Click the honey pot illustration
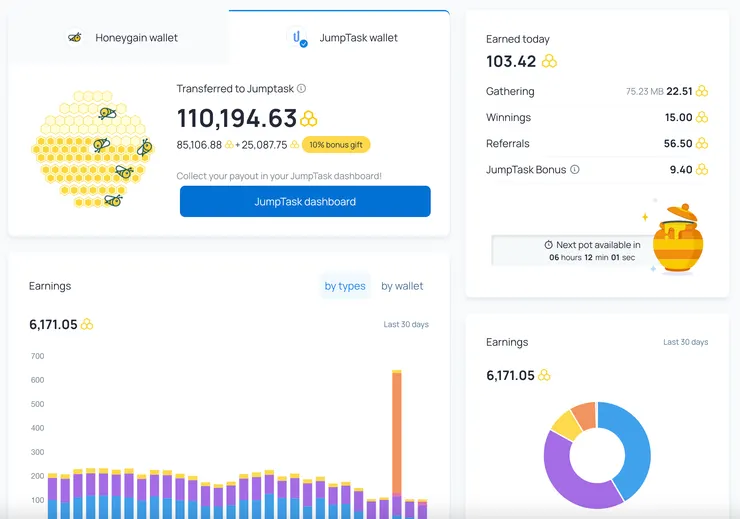 click(676, 238)
